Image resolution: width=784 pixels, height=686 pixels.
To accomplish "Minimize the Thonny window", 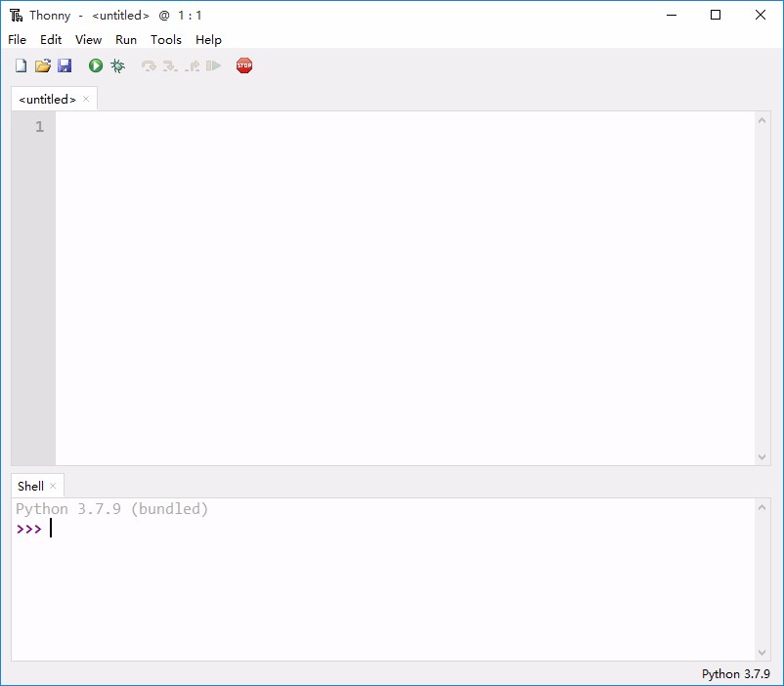I will pyautogui.click(x=672, y=15).
